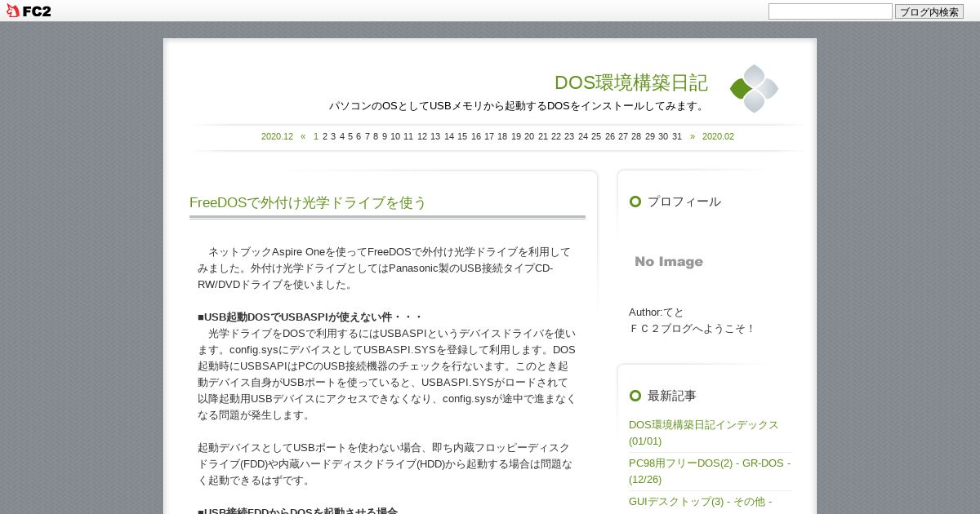The height and width of the screenshot is (514, 980).
Task: Click calendar day 15 text
Action: point(462,136)
